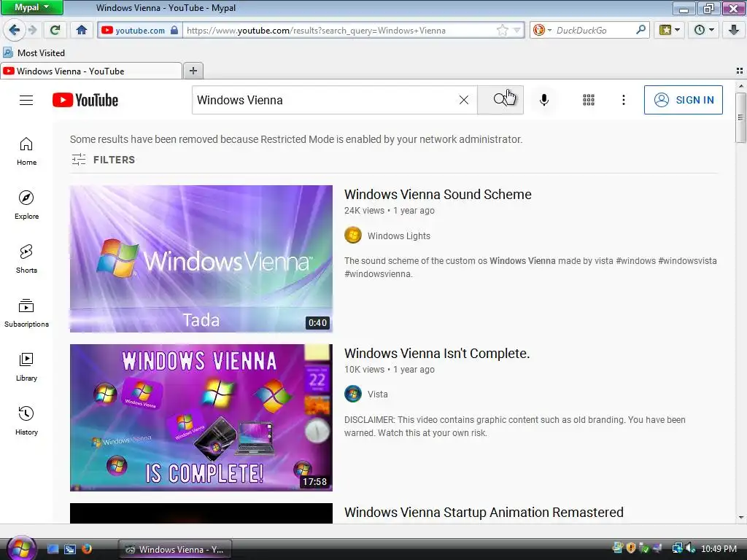Click the Restricted Mode results removed notice

[x=296, y=139]
